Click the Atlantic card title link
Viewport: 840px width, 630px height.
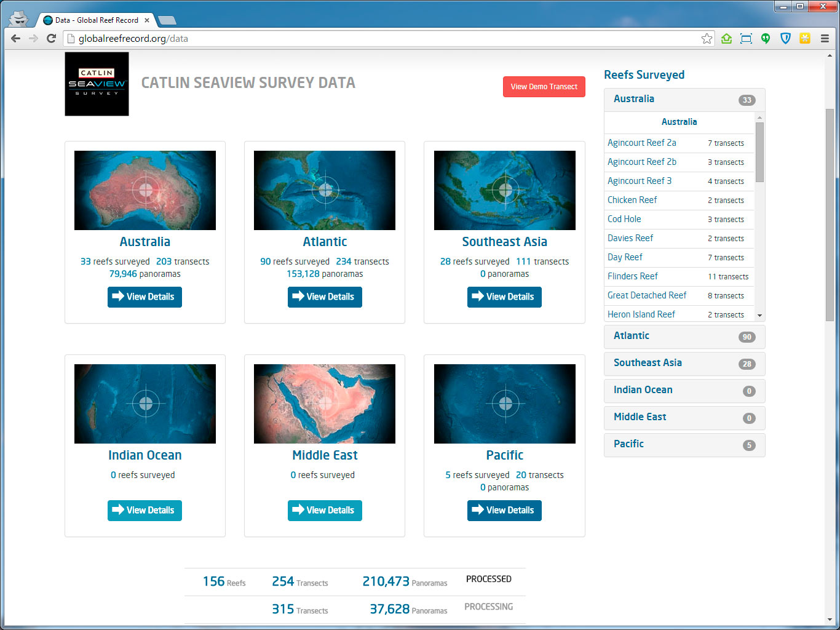pyautogui.click(x=325, y=242)
